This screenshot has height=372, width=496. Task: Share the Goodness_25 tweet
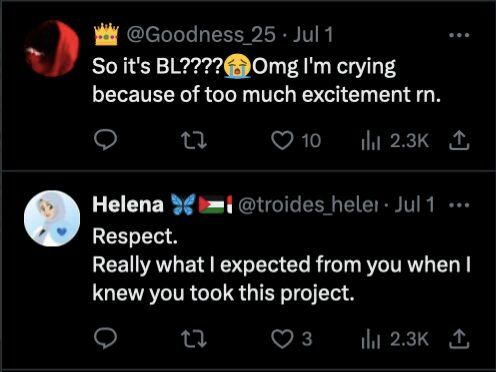click(x=459, y=140)
